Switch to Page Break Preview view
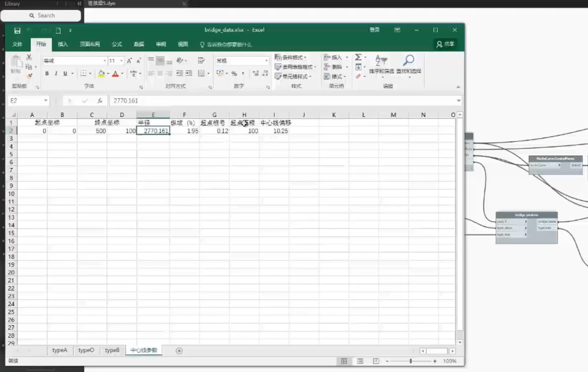Image resolution: width=588 pixels, height=372 pixels. point(376,361)
